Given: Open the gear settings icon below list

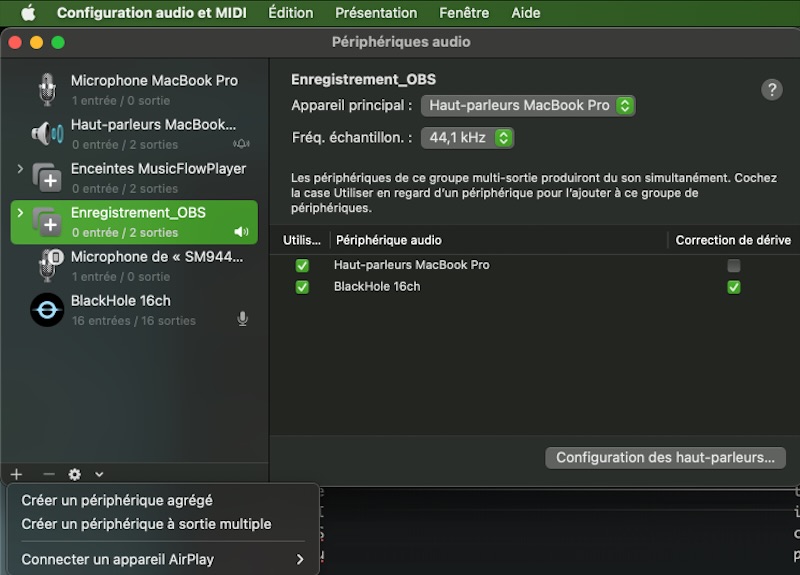Looking at the screenshot, I should 75,474.
